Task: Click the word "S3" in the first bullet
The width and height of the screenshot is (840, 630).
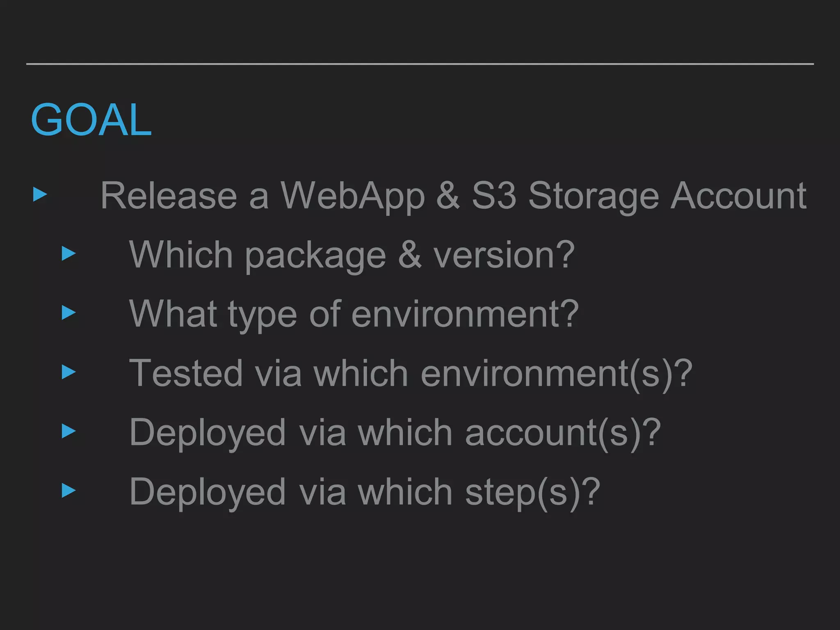Action: coord(494,196)
